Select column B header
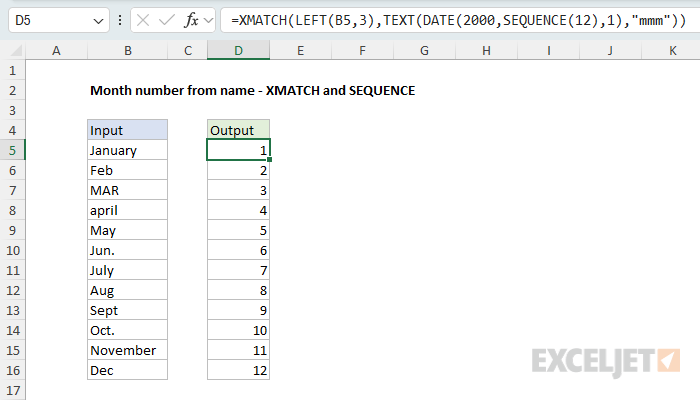 coord(128,50)
